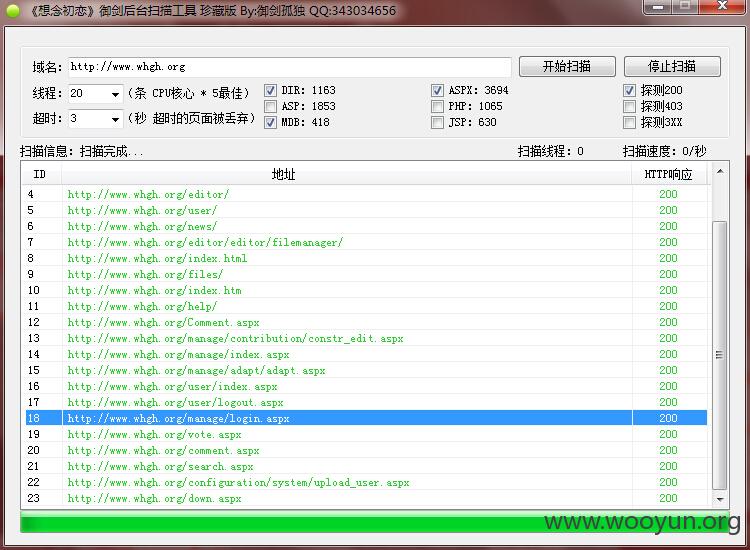Select row with /user/logout.aspx URL
The image size is (750, 550).
coord(366,402)
